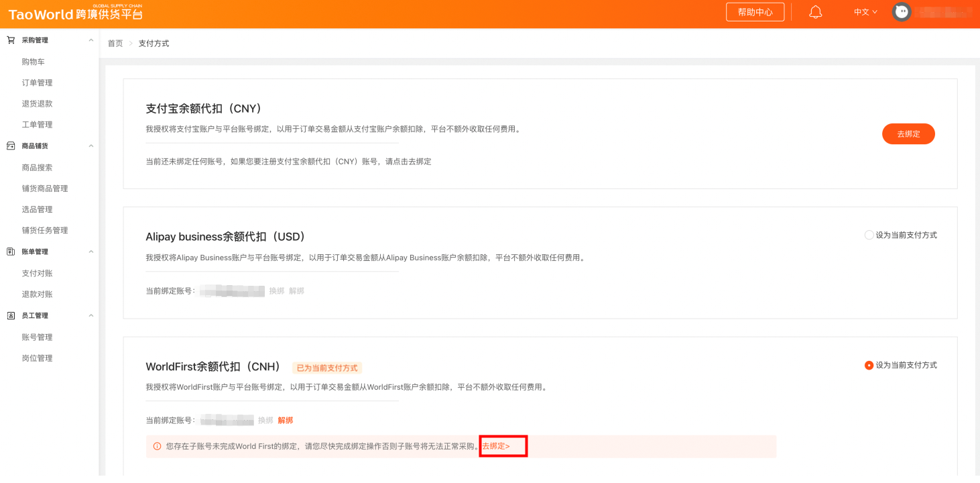Open 退货退款 sidebar item

tap(37, 103)
